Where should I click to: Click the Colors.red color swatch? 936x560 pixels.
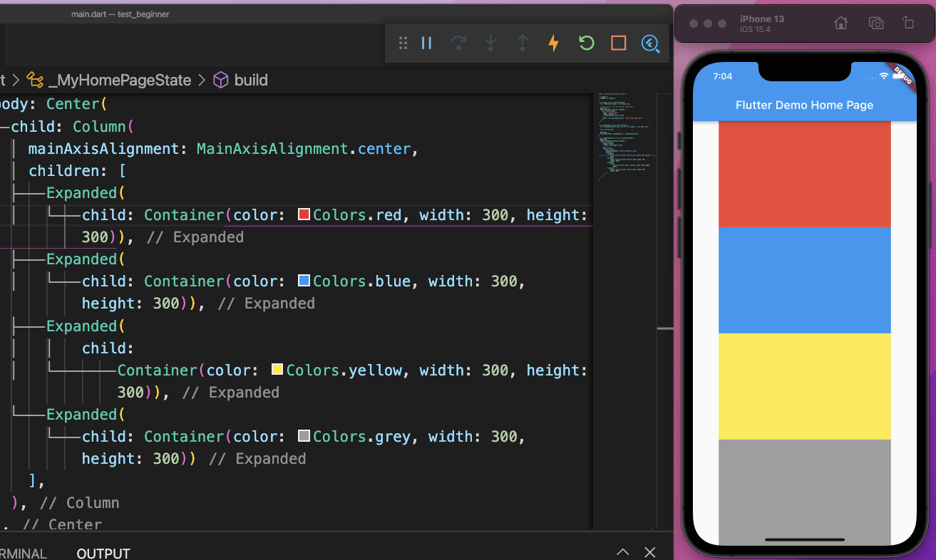pos(304,214)
